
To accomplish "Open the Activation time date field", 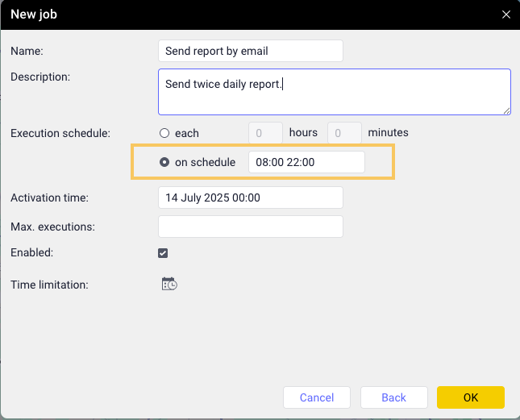I will point(251,198).
